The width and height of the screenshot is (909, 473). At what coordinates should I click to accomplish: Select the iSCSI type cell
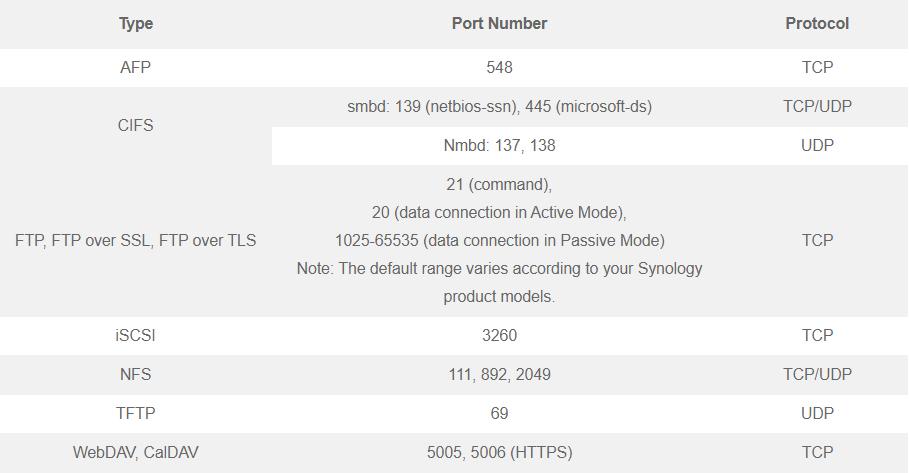(136, 336)
